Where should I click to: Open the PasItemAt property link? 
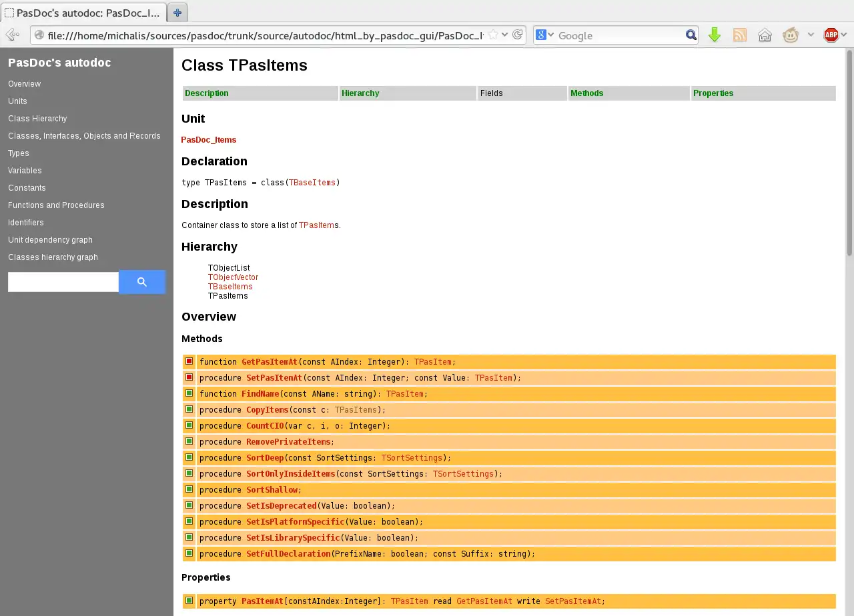pos(262,601)
